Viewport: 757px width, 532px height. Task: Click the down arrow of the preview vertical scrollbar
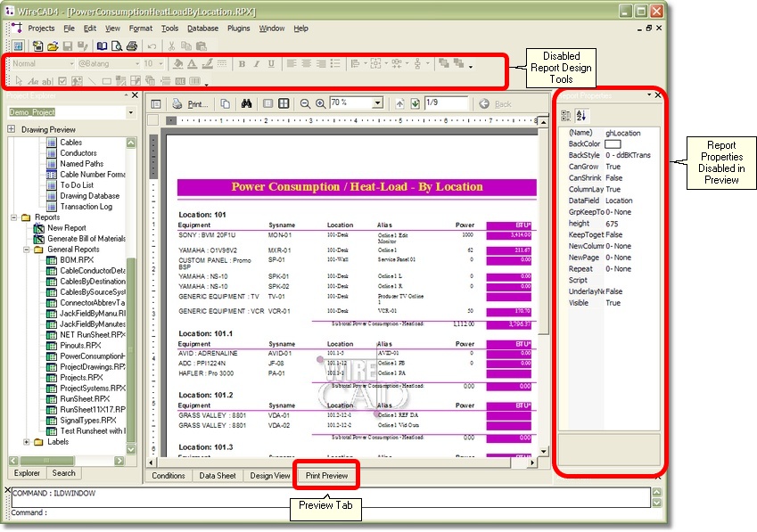pyautogui.click(x=544, y=452)
